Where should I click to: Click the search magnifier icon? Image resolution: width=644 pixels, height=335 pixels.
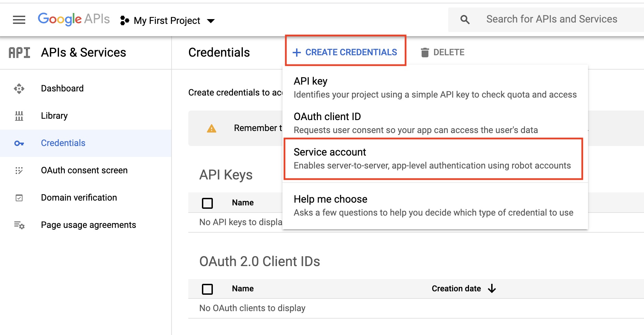(x=465, y=19)
